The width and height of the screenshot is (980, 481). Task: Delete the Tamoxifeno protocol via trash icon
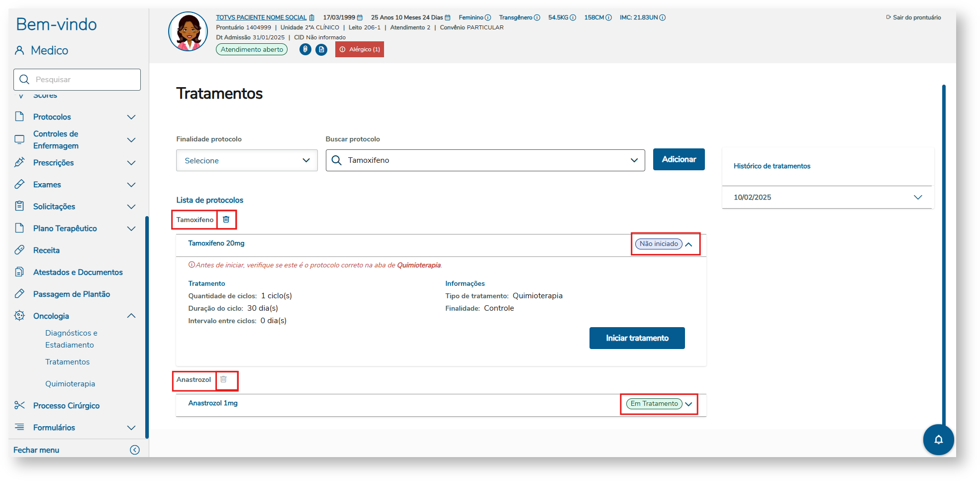coord(226,220)
